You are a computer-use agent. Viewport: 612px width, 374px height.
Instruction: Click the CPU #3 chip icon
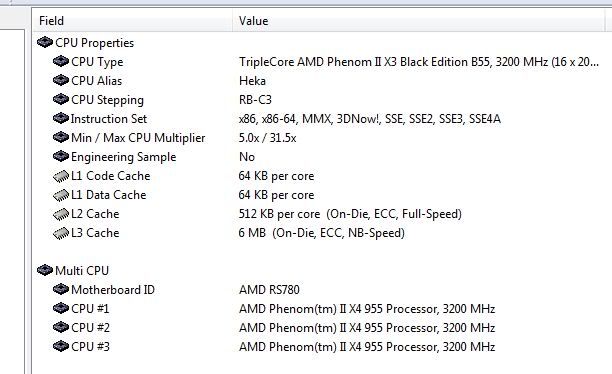point(60,346)
